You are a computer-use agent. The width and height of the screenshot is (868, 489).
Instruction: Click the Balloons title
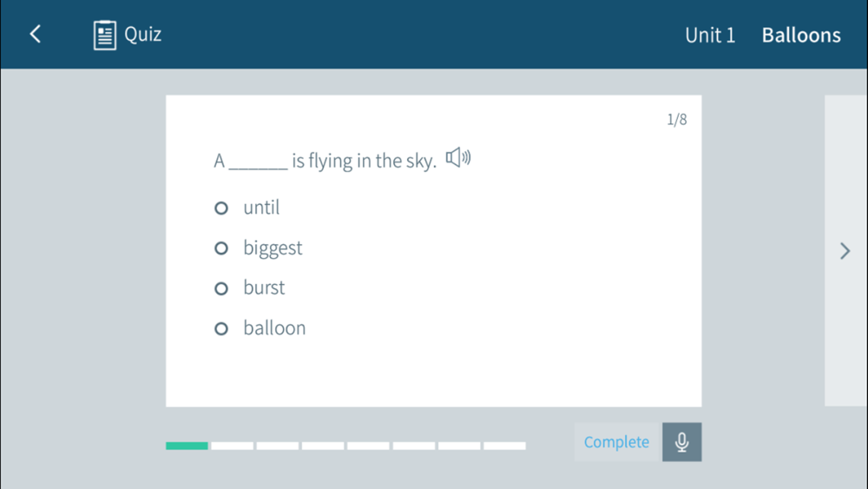click(x=801, y=35)
